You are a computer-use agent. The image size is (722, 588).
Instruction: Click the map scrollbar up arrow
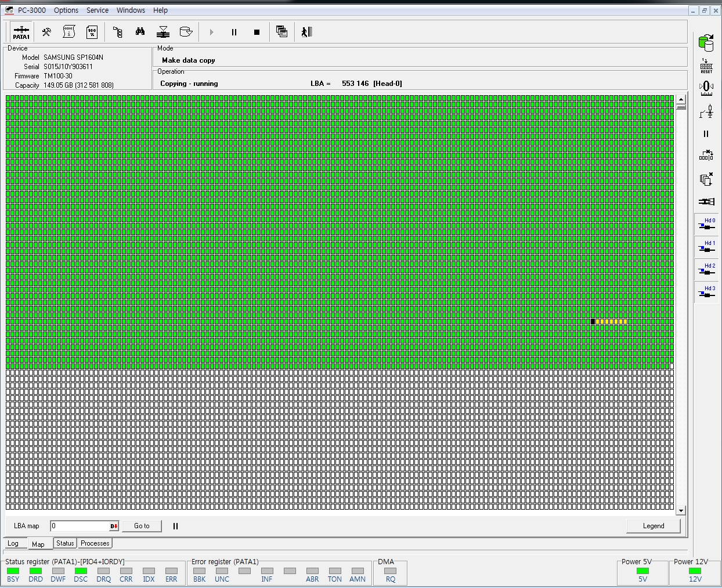coord(681,99)
